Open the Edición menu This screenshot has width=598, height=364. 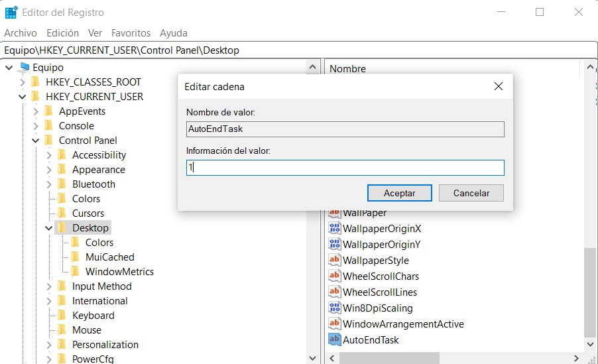(x=62, y=32)
